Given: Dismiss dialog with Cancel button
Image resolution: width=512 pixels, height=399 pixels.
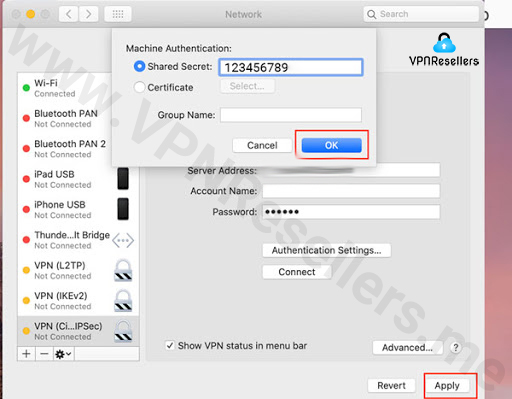Looking at the screenshot, I should point(262,145).
